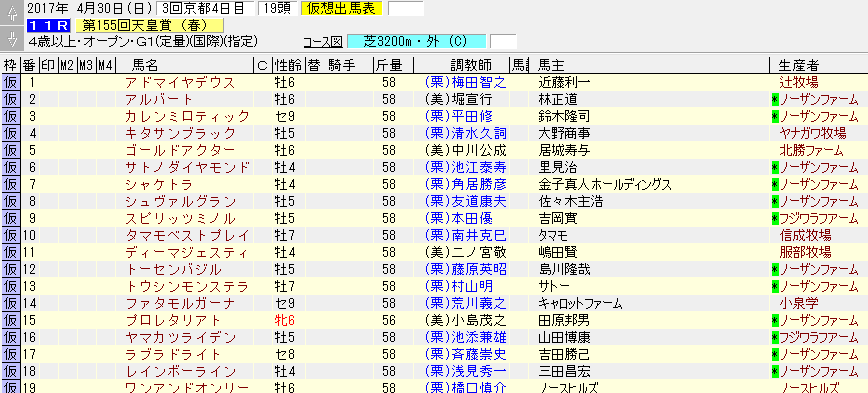The height and width of the screenshot is (393, 868).
Task: Click the 仮 frame icon for horse 18
Action: (x=11, y=371)
